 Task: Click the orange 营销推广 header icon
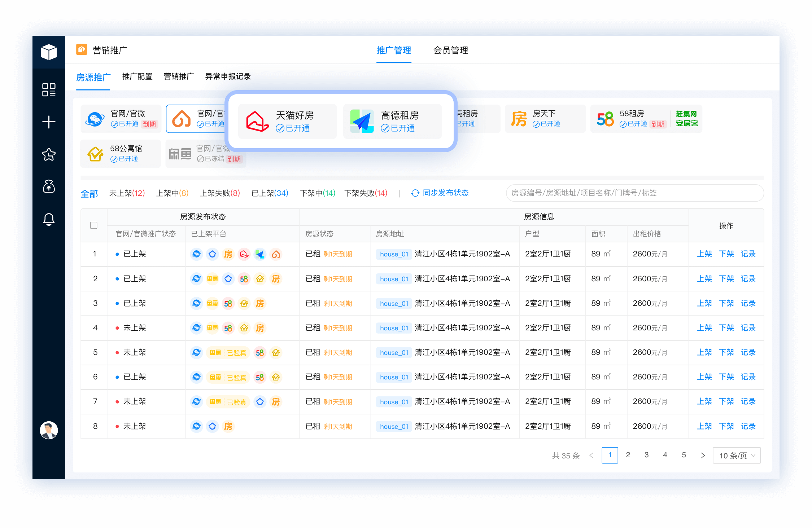(82, 49)
